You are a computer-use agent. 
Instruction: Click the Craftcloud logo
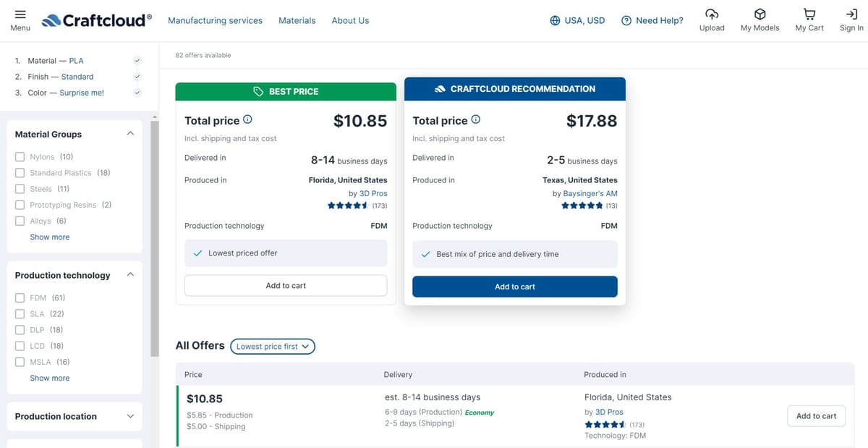coord(97,20)
